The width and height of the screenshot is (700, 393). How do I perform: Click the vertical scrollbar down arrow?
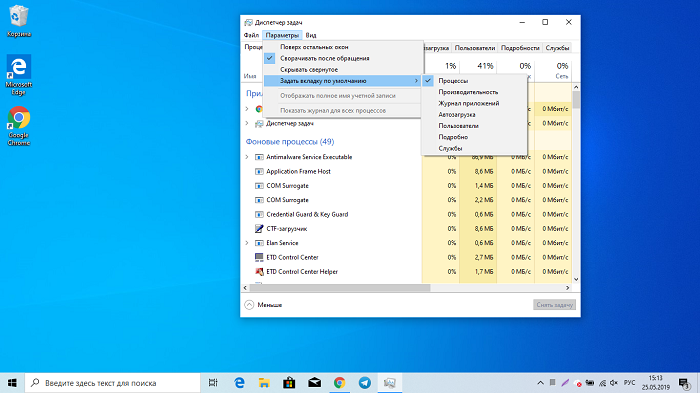tap(576, 279)
